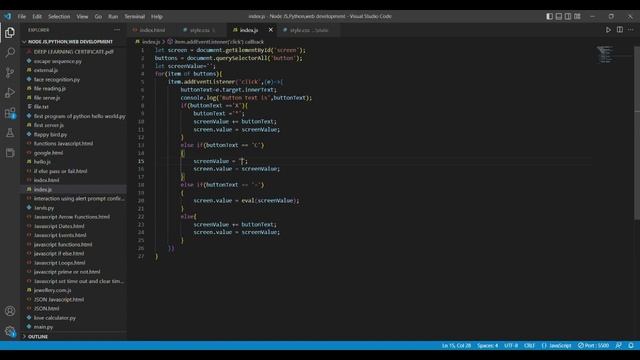Image resolution: width=640 pixels, height=360 pixels.
Task: Open the Help menu
Action: pyautogui.click(x=157, y=16)
